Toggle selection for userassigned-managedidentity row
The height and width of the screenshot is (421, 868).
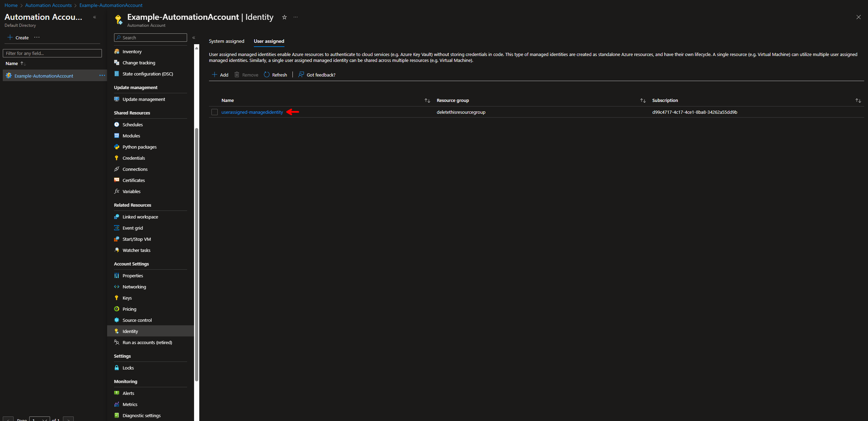pyautogui.click(x=215, y=112)
